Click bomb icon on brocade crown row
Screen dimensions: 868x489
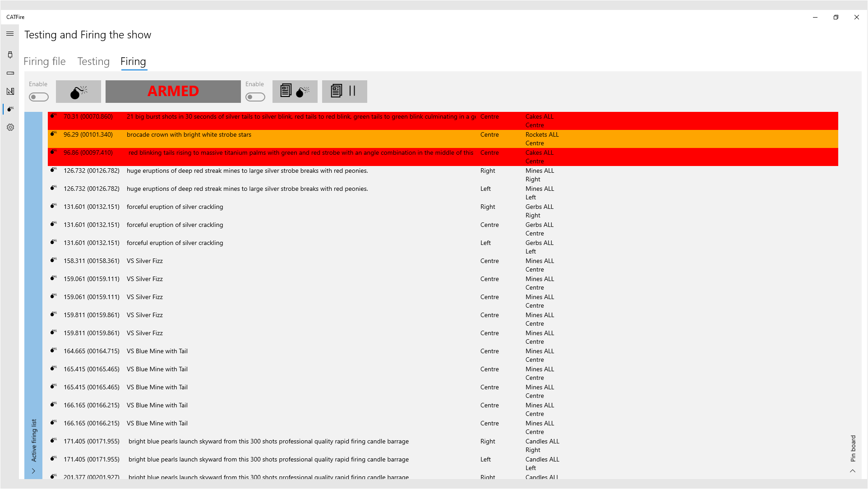[53, 134]
